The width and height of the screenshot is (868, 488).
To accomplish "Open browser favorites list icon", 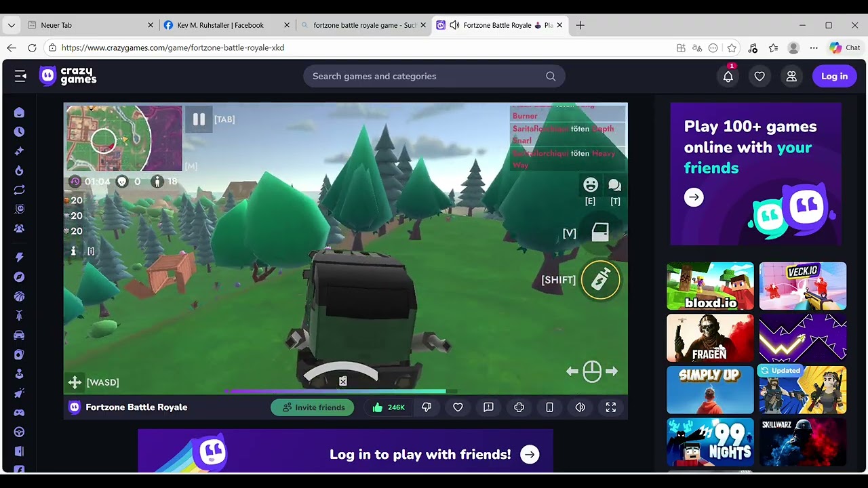I will point(773,48).
